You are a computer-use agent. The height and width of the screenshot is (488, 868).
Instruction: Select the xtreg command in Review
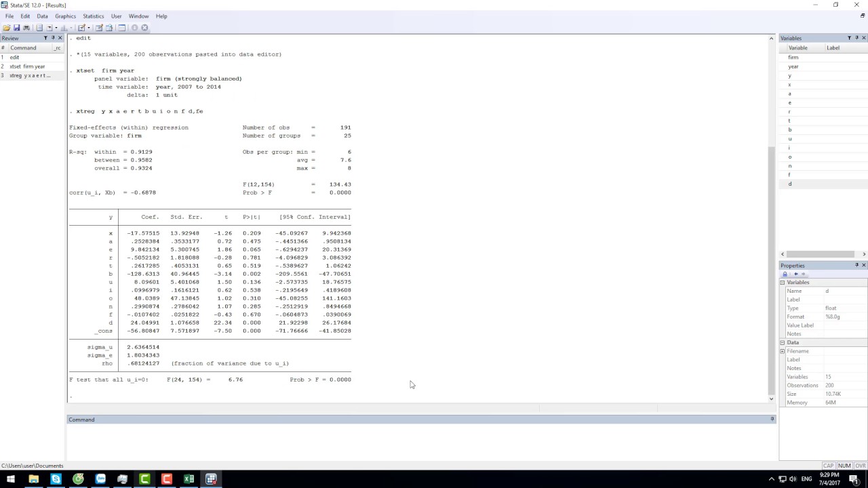[x=32, y=75]
